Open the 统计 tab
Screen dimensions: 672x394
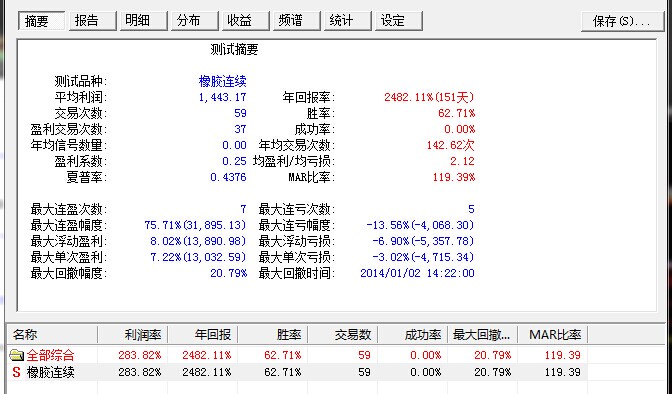(347, 21)
